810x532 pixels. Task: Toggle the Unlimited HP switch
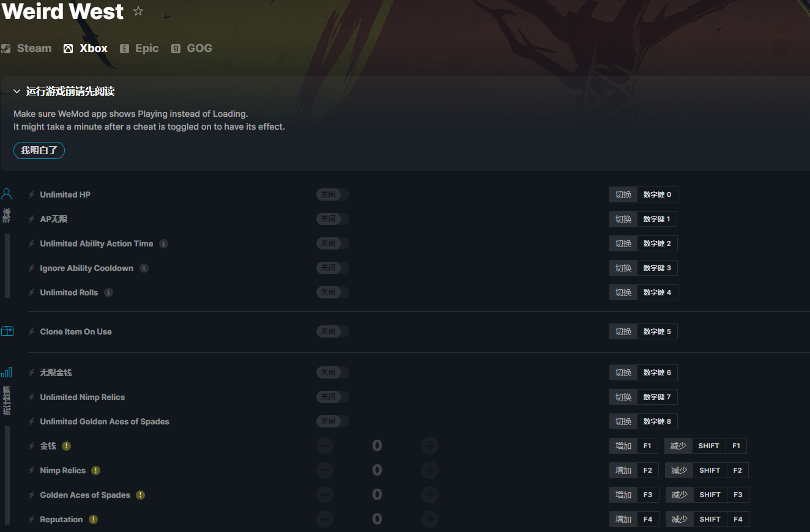(x=333, y=194)
